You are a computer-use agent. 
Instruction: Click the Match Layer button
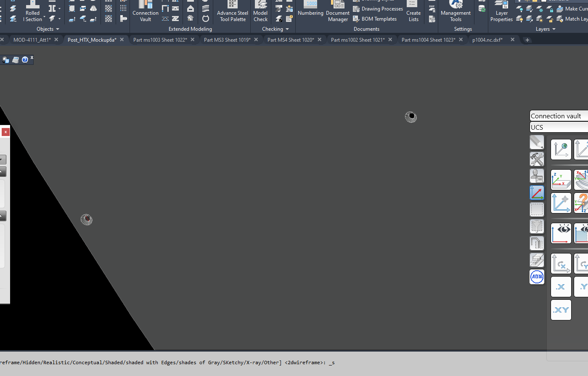point(572,19)
